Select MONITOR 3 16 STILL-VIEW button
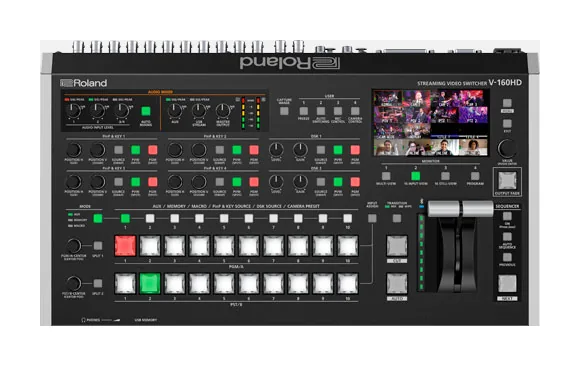 pyautogui.click(x=445, y=176)
